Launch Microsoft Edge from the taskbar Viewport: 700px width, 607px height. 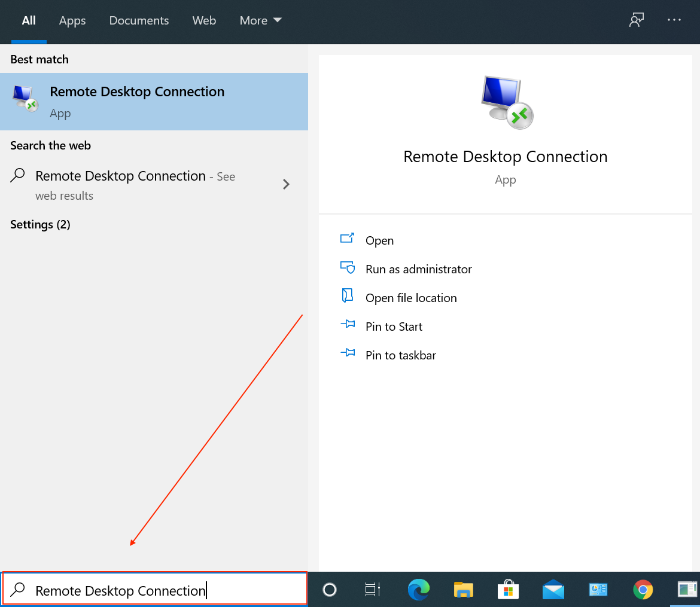pyautogui.click(x=419, y=590)
